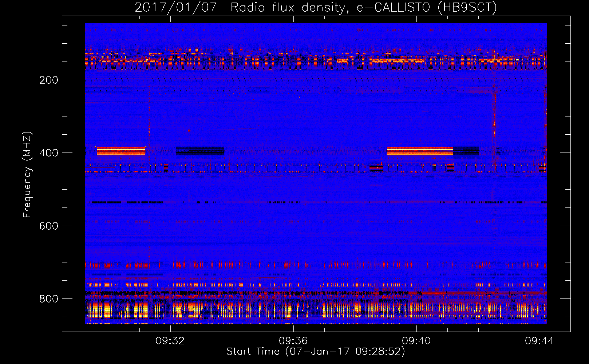Click the long orange 400 MHz band near 09:40
Image resolution: width=589 pixels, height=364 pixels.
(x=420, y=151)
